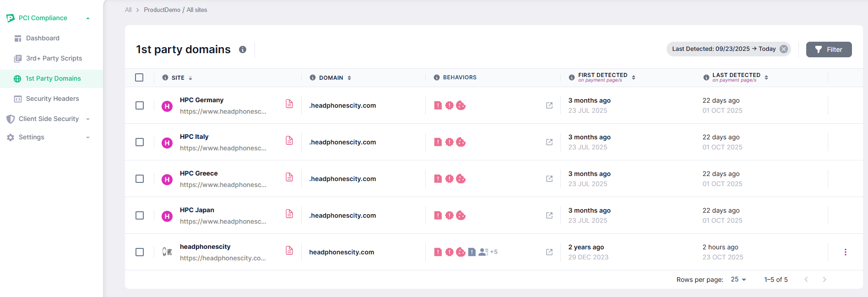
Task: Click the cookie behavior icon in HPC Greece row
Action: (461, 179)
